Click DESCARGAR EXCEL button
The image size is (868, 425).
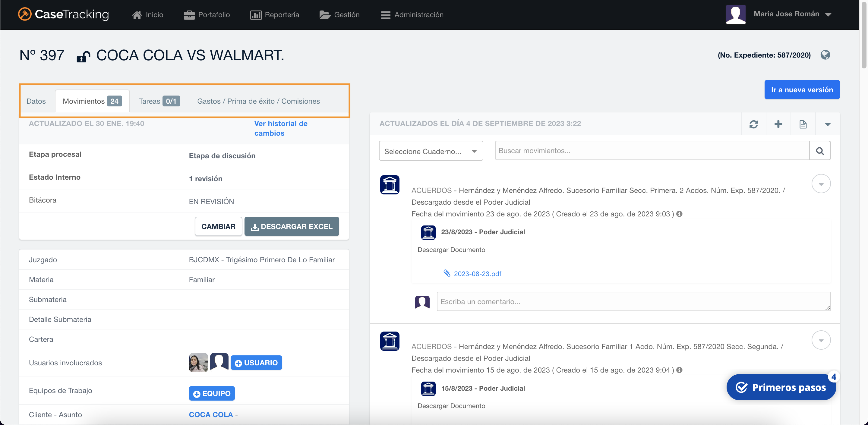click(292, 226)
